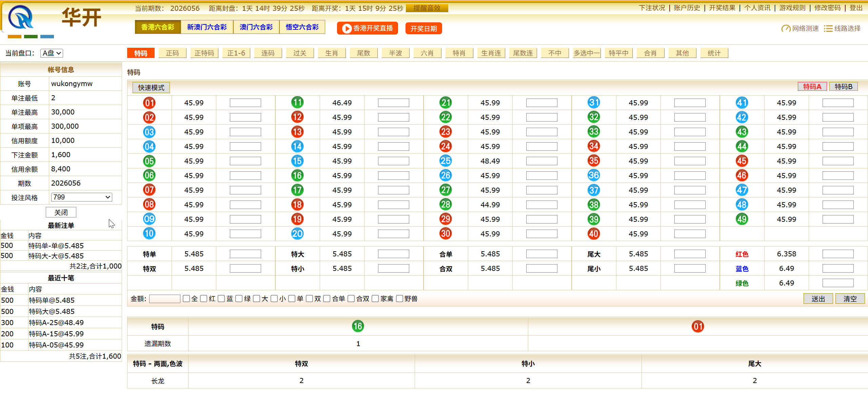Click the 线路选择 list icon
Viewport: 868px width, 402px height.
click(x=828, y=28)
